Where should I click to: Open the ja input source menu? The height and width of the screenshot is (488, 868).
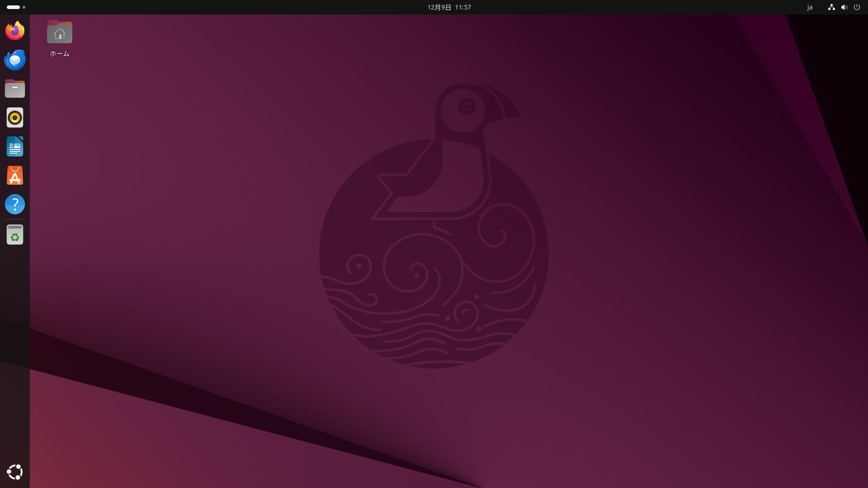810,7
